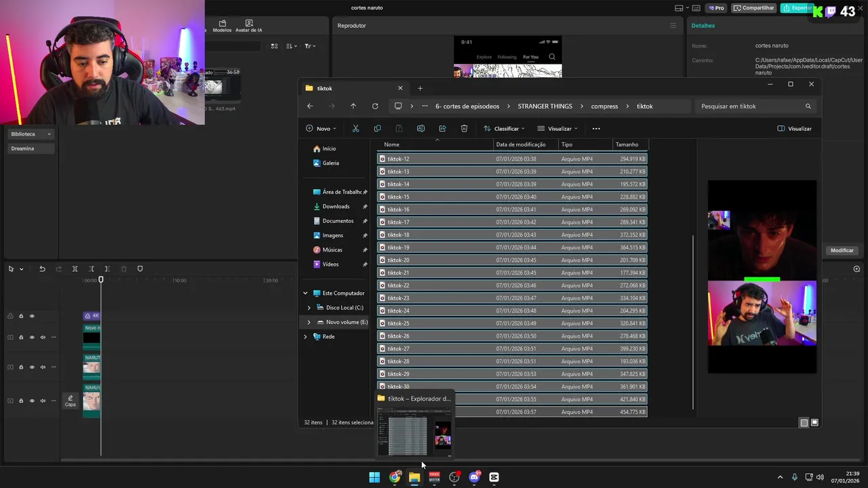The image size is (868, 488).
Task: Sort files by the Nome column header
Action: 435,144
